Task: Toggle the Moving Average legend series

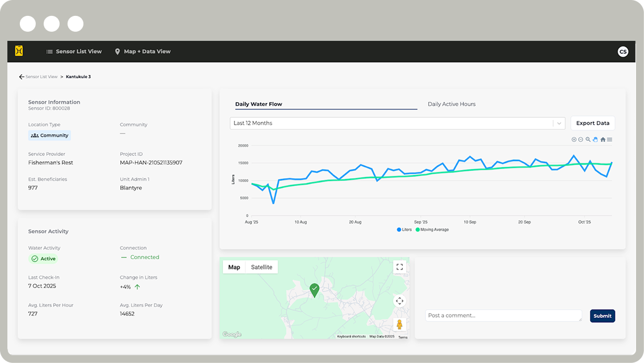Action: [432, 230]
